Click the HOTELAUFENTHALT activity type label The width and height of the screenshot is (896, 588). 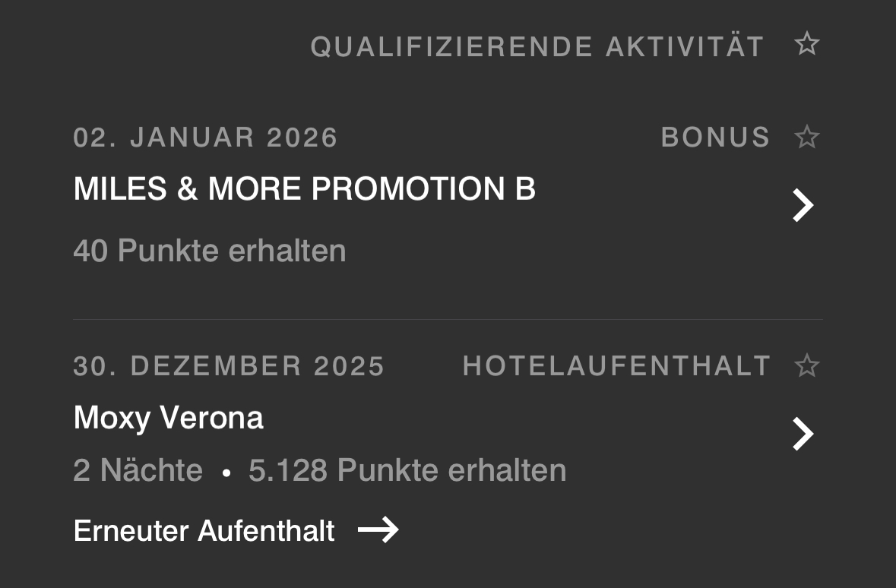(x=616, y=366)
